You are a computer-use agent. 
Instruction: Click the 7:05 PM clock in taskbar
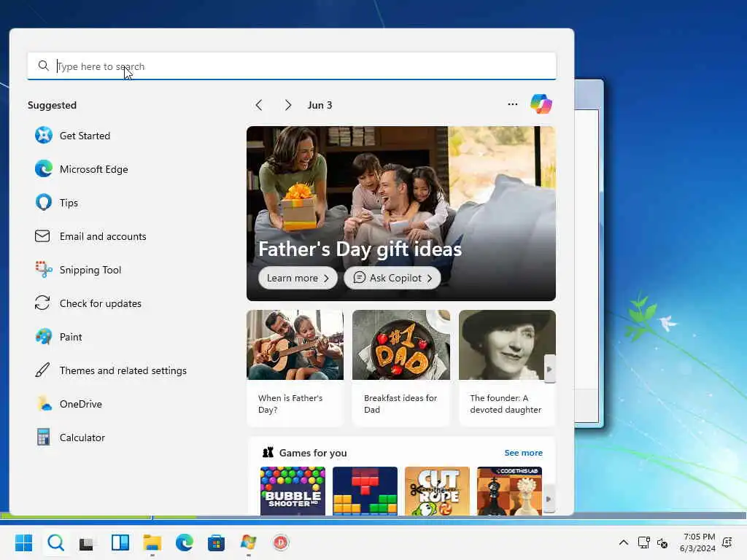click(699, 537)
